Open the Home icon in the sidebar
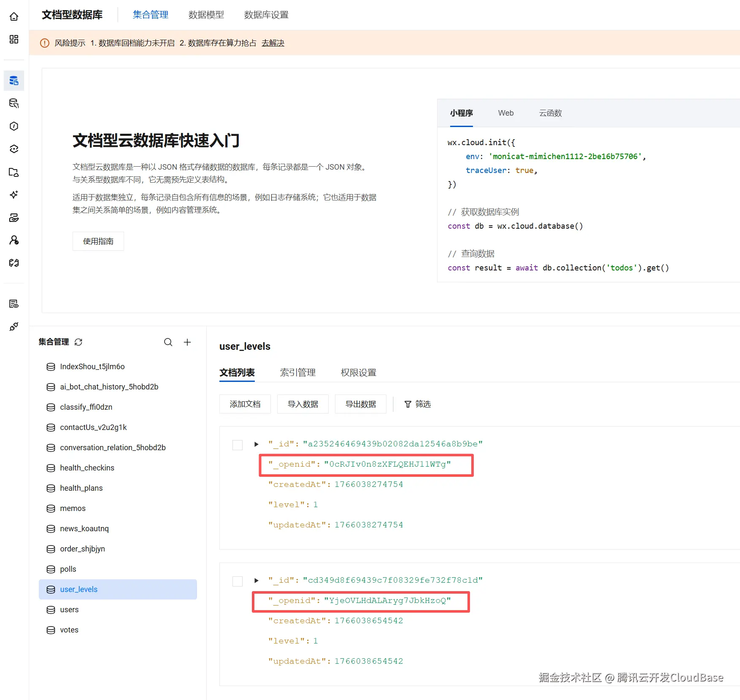The width and height of the screenshot is (740, 700). coord(14,16)
